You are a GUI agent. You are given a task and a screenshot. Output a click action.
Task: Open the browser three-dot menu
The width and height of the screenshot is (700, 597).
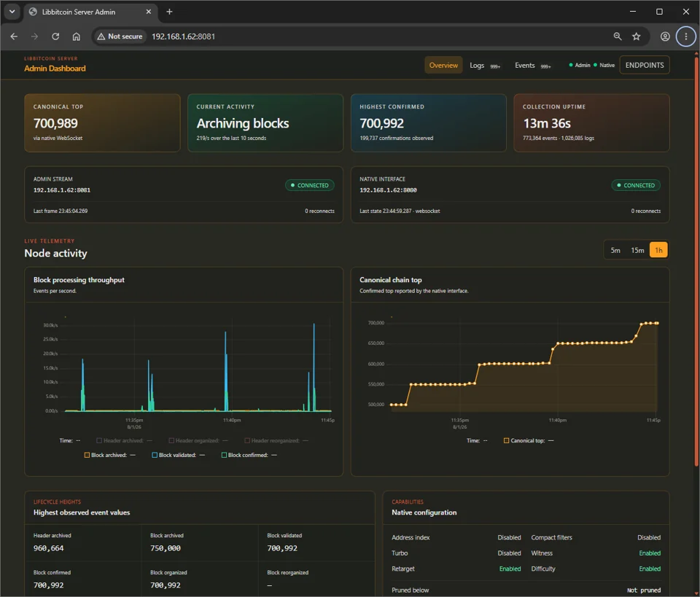pos(686,36)
